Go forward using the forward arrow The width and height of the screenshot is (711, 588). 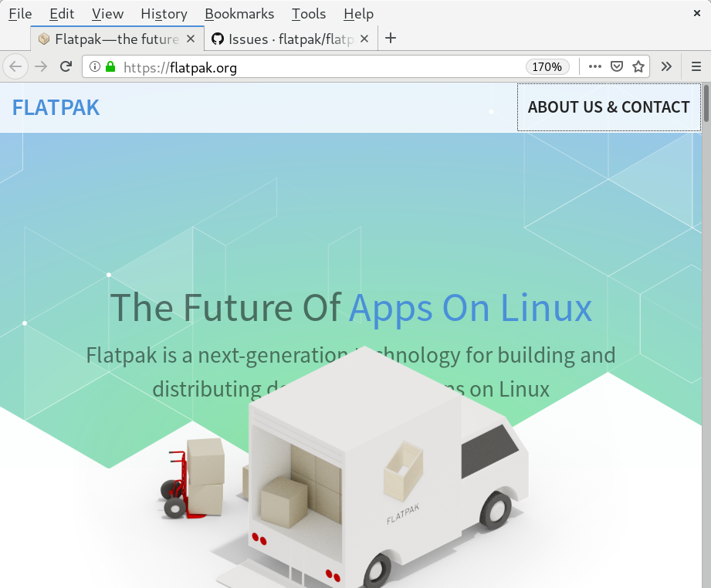pos(40,66)
